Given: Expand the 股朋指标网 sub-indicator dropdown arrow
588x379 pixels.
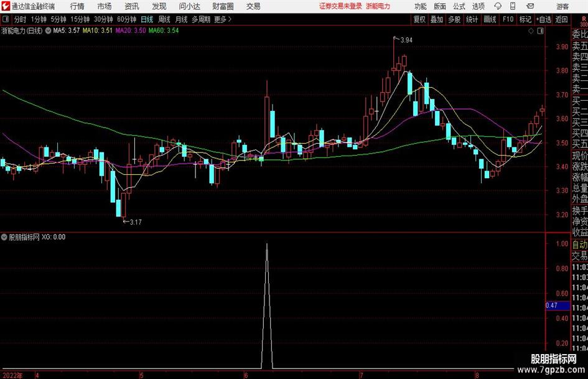Looking at the screenshot, I should [4, 237].
